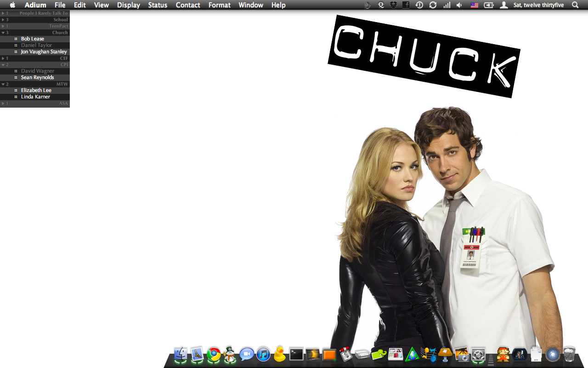Open the Window menu
Screen dimensions: 588x368
251,5
